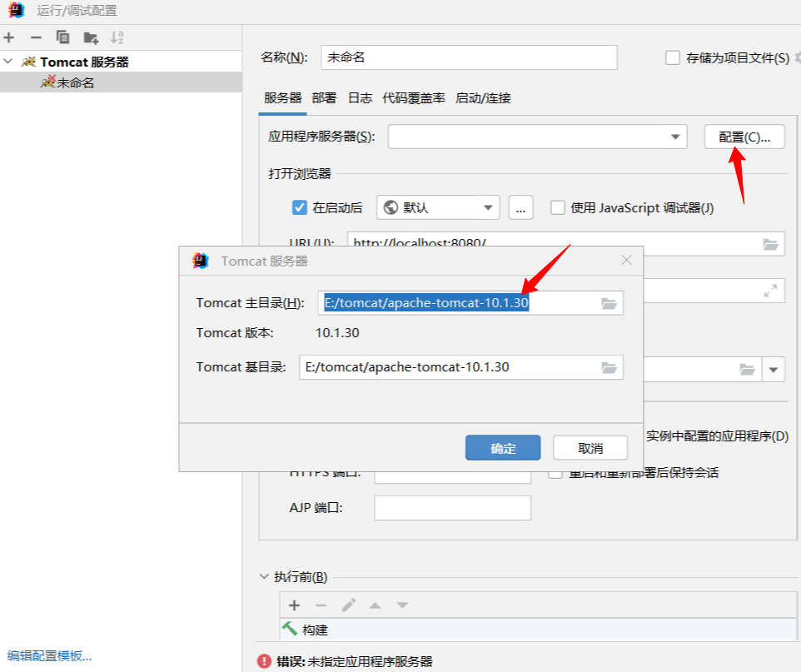Click the AJP 端口 input field
The width and height of the screenshot is (801, 672).
click(x=453, y=508)
